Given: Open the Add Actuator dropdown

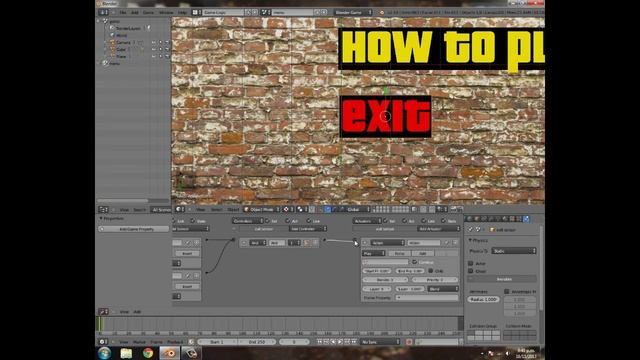Looking at the screenshot, I should click(x=439, y=229).
